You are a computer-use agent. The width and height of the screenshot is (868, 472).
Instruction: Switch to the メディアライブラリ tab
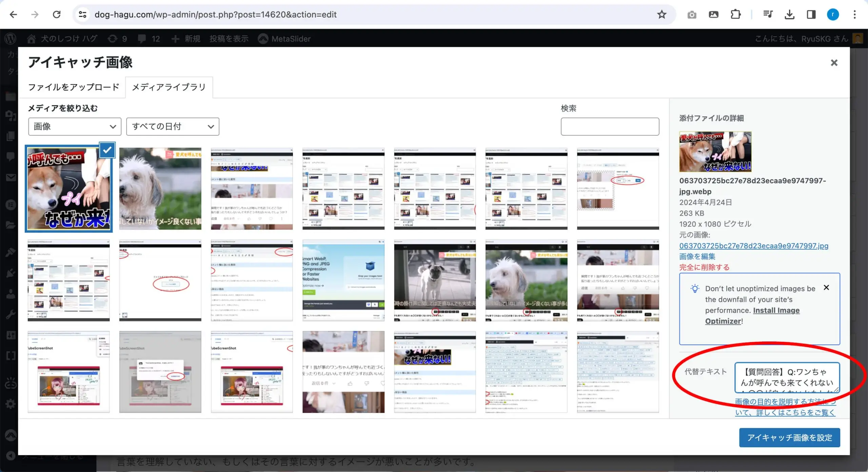point(169,87)
